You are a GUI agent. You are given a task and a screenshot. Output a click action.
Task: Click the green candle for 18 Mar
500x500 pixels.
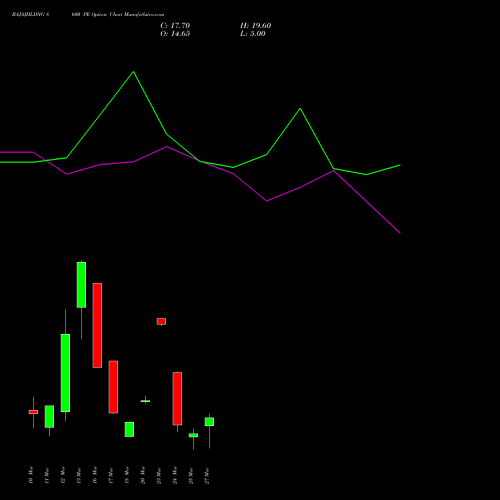[129, 429]
